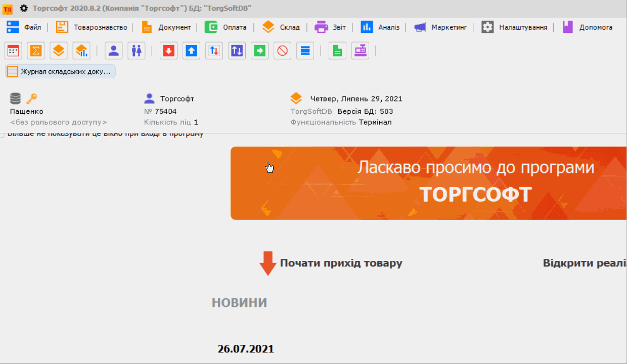Switch to the Журнал складських документів tab
Image resolution: width=627 pixels, height=364 pixels.
61,71
